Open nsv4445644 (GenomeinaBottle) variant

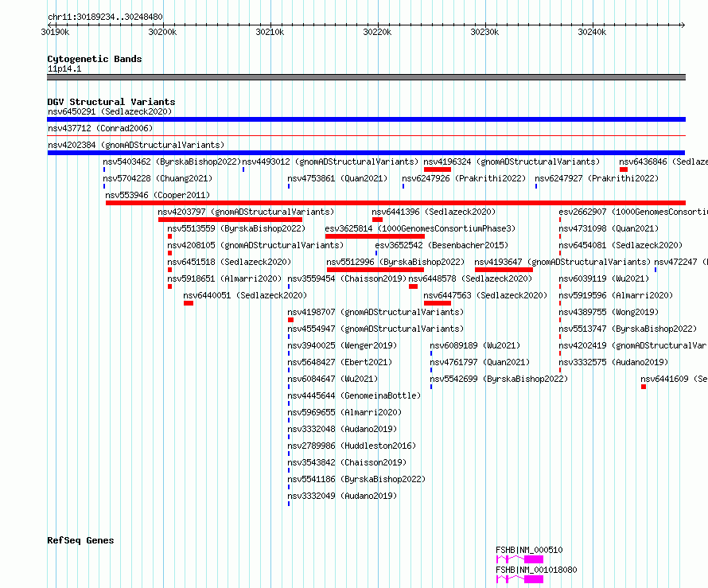point(355,395)
